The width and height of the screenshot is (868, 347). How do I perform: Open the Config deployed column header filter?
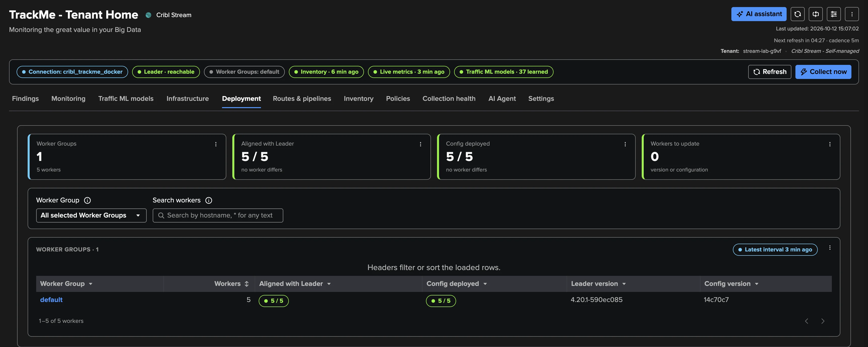pyautogui.click(x=485, y=284)
